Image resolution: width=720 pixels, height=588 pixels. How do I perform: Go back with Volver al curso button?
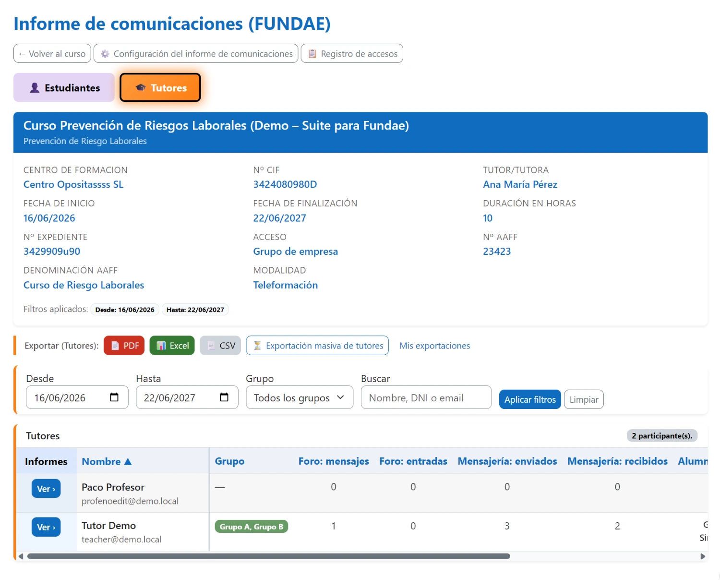[x=52, y=54]
